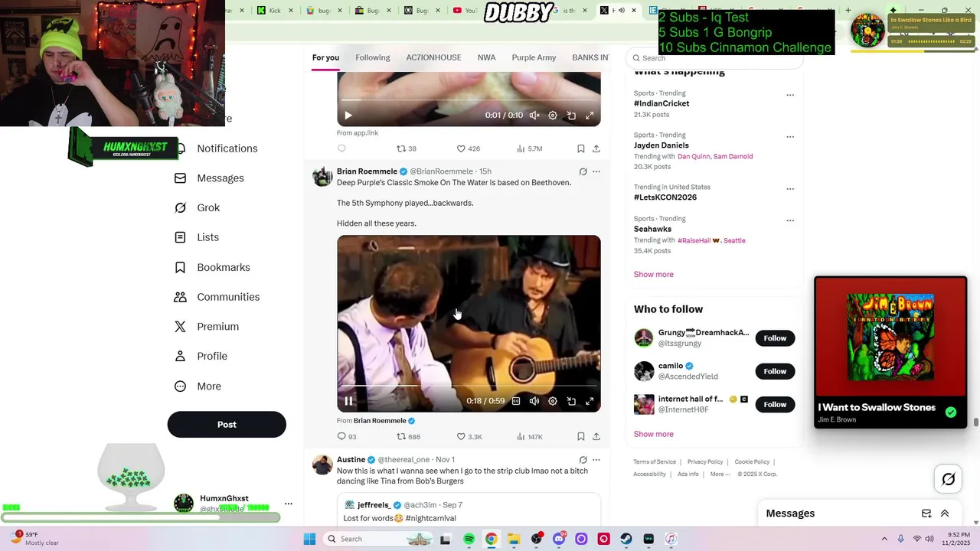Share Brian Roemmele's post
The image size is (980, 551).
[596, 437]
